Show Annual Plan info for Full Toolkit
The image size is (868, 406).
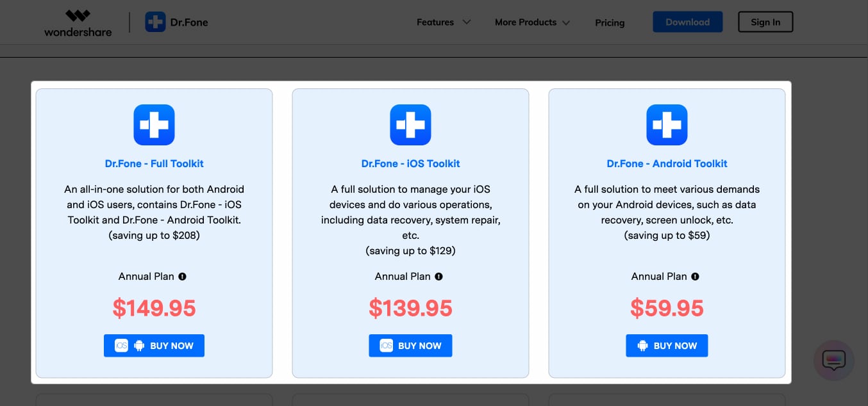182,277
